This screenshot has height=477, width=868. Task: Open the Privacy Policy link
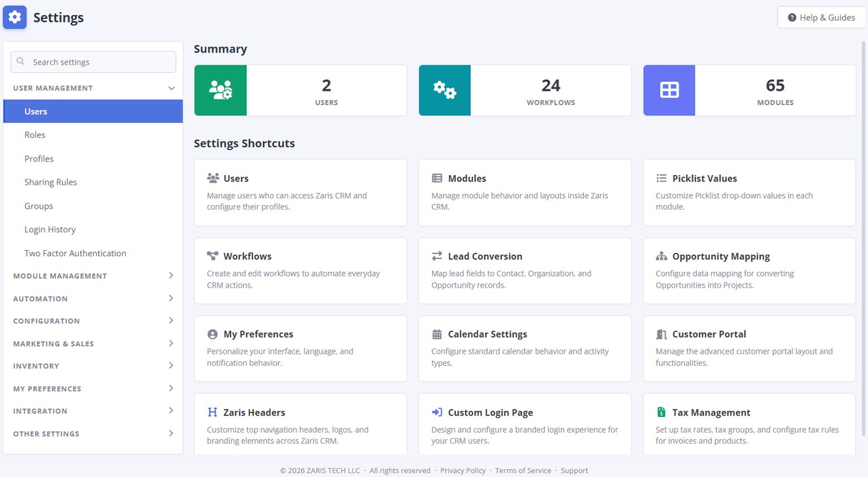(463, 470)
